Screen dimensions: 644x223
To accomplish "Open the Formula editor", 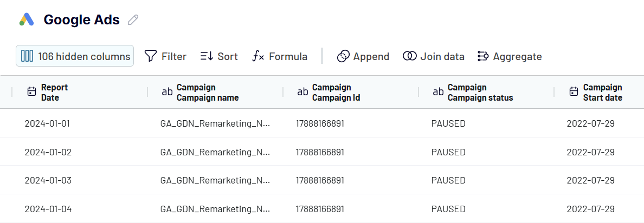I will 280,56.
